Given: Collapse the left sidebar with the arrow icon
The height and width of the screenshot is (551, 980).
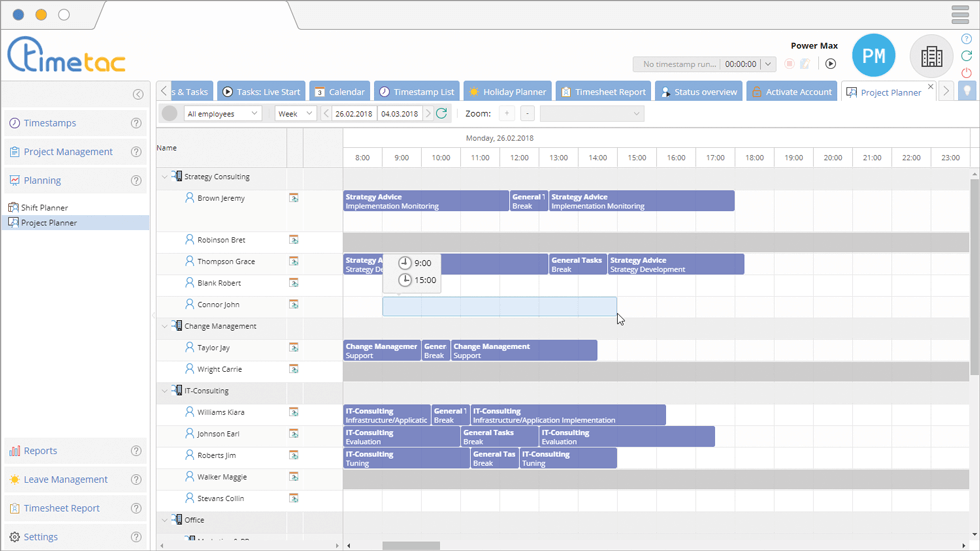Looking at the screenshot, I should (138, 94).
